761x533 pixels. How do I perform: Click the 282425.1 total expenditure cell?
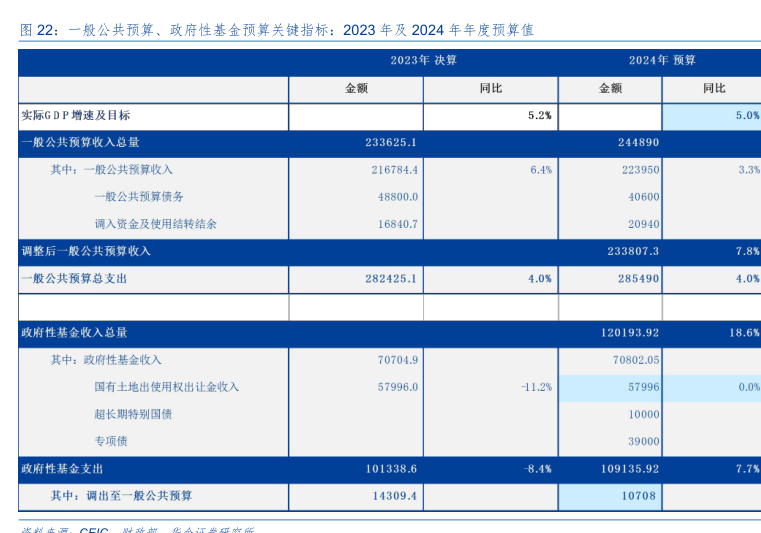point(391,279)
